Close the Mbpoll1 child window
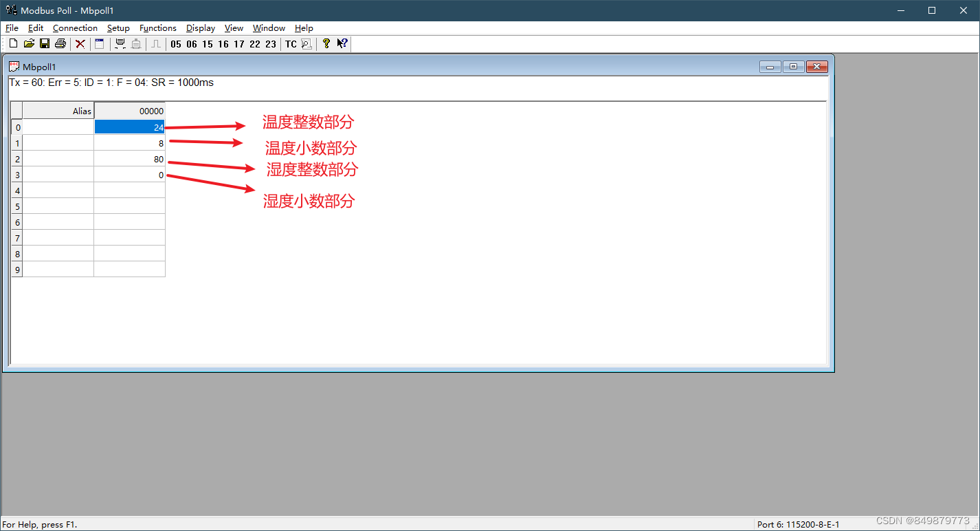 click(816, 67)
